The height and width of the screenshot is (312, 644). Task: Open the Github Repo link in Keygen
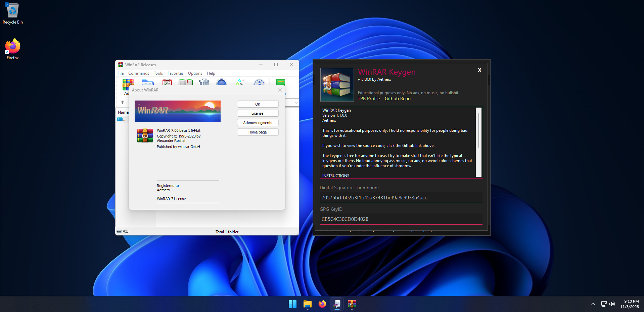click(x=398, y=99)
